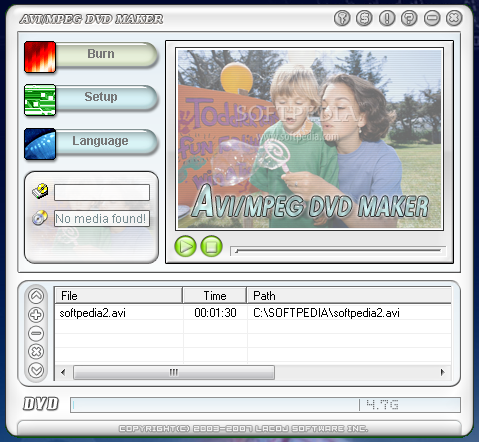Click the disc media icon
479x442 pixels.
tap(40, 218)
